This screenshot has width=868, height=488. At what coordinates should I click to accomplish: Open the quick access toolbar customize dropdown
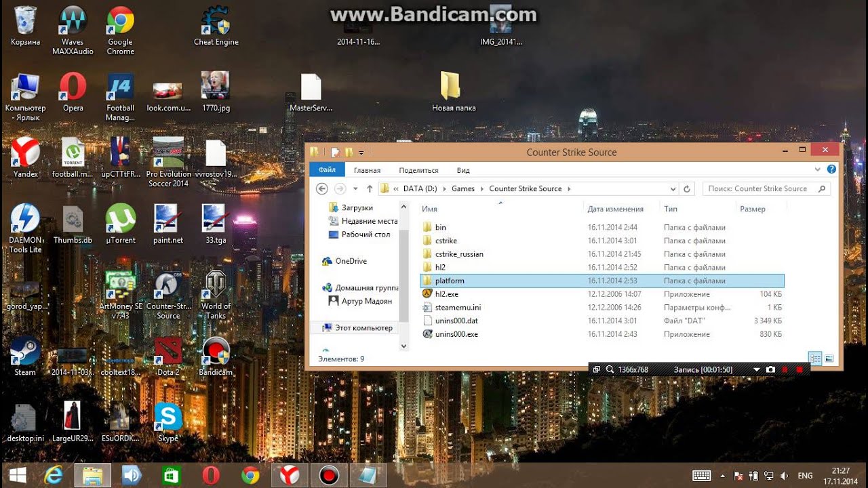(361, 152)
